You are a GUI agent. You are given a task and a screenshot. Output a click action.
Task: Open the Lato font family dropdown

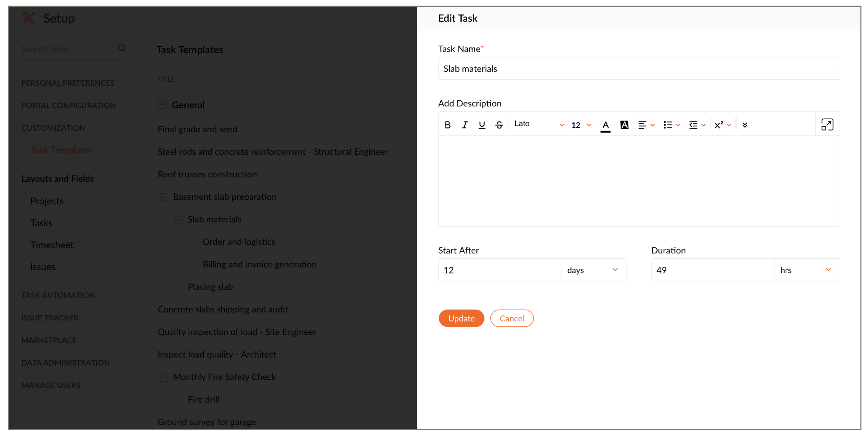click(x=539, y=124)
